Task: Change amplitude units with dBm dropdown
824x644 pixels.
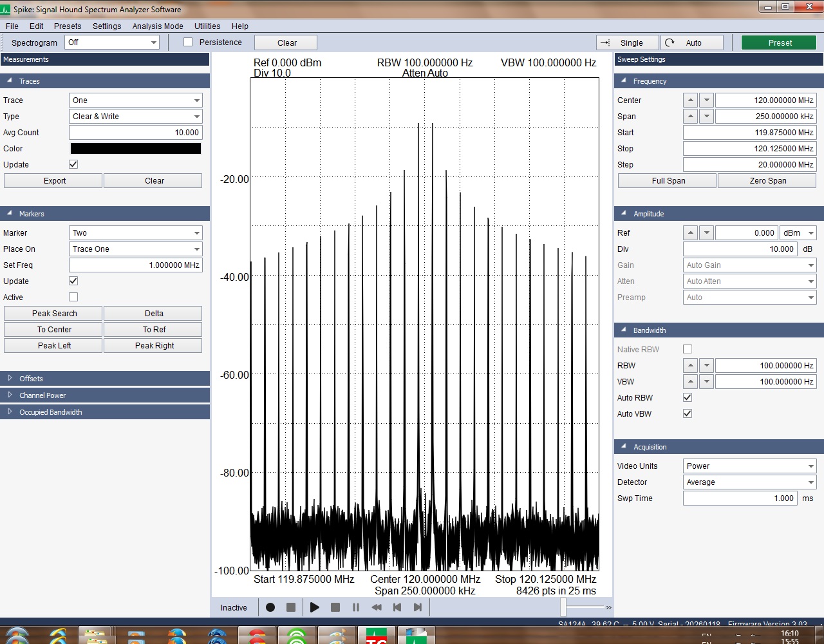Action: tap(798, 233)
